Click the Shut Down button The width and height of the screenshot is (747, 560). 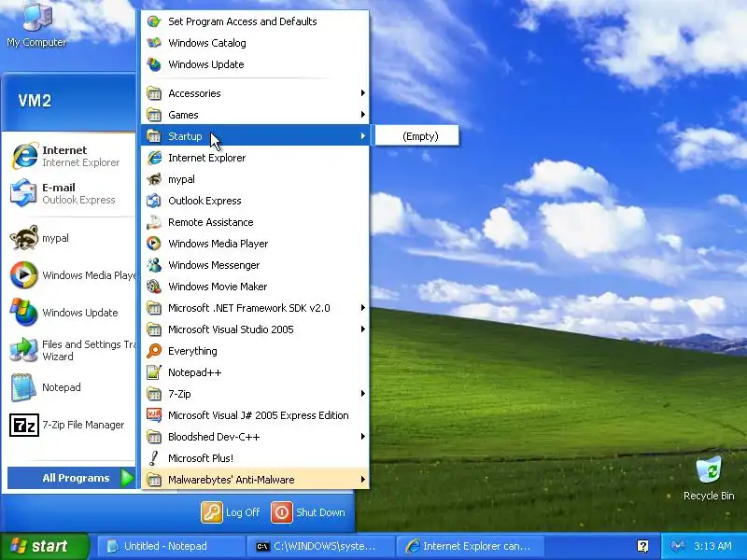tap(309, 512)
